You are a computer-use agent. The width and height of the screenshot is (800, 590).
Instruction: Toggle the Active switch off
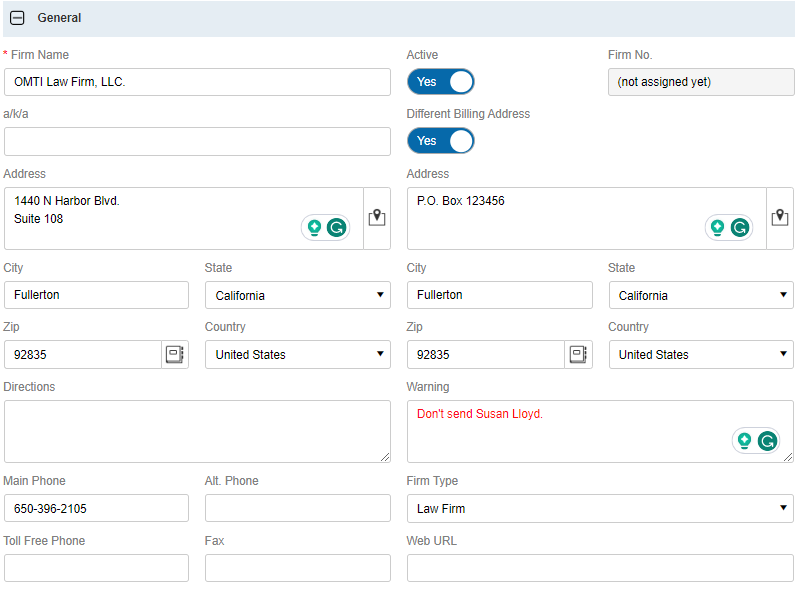tap(440, 82)
